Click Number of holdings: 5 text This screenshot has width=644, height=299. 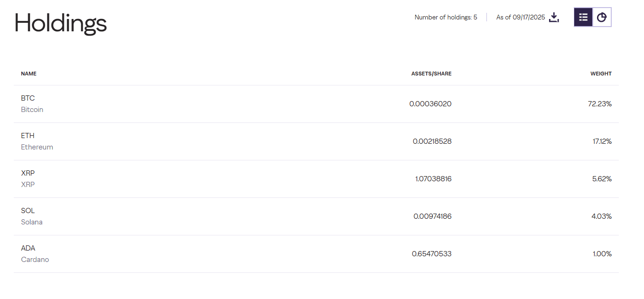coord(445,17)
